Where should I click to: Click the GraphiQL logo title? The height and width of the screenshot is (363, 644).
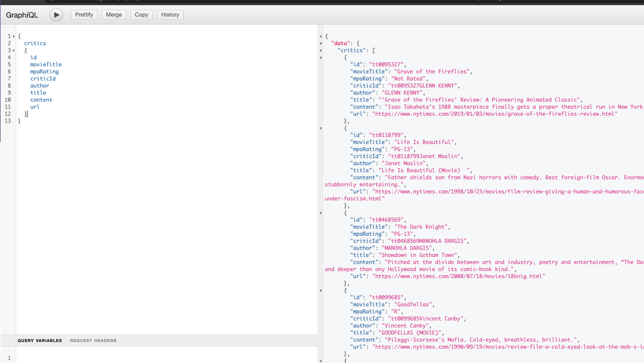click(x=22, y=15)
